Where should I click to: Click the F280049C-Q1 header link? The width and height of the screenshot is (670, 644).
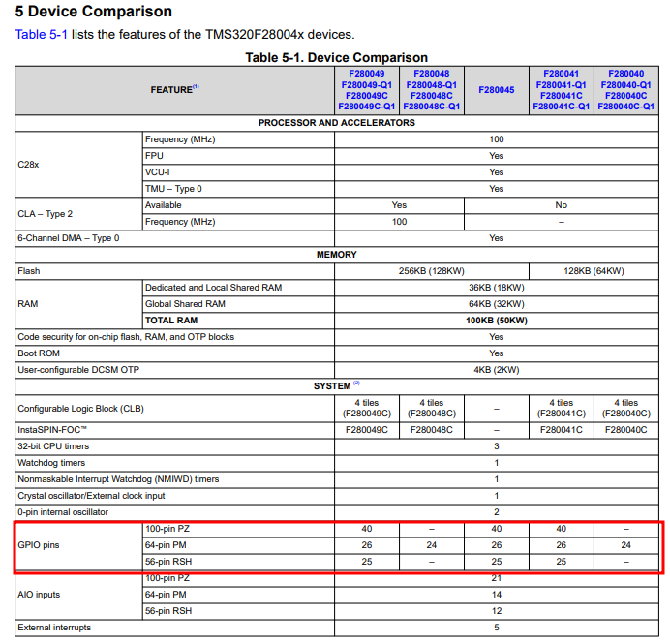tap(366, 107)
